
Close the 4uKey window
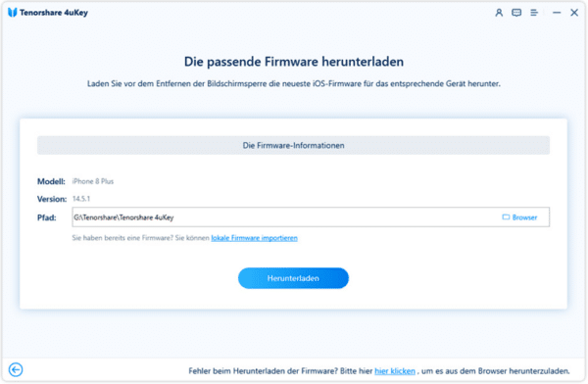[574, 13]
